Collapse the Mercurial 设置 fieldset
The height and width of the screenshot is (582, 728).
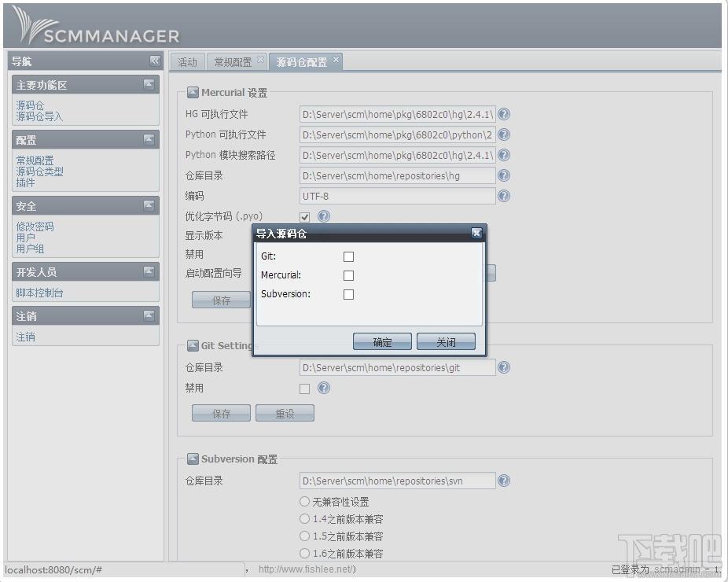coord(193,93)
